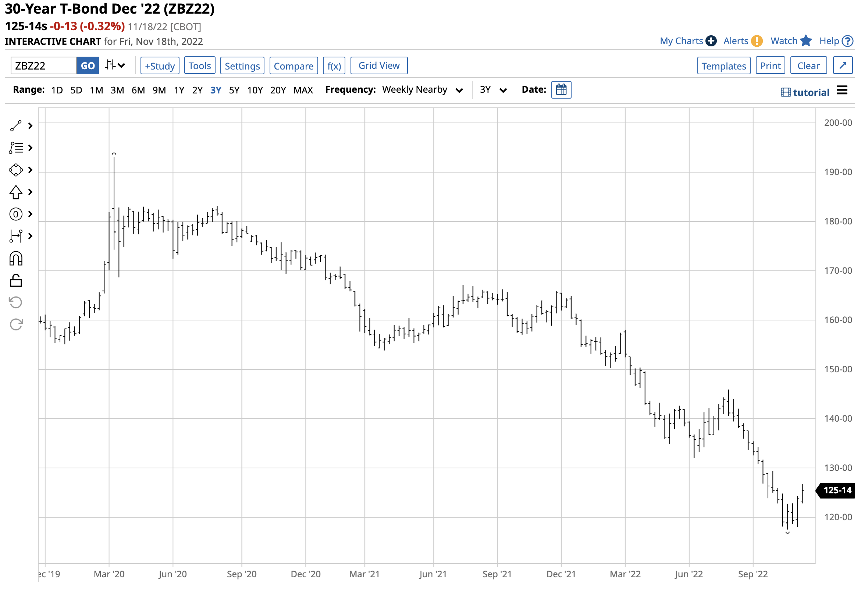
Task: Expand the Fibonacci tool options
Action: pos(31,214)
